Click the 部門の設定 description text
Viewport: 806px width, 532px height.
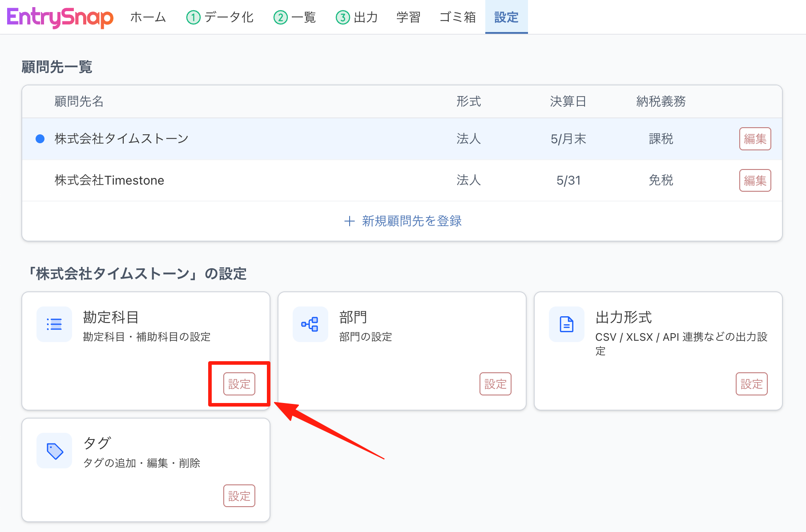(x=366, y=337)
